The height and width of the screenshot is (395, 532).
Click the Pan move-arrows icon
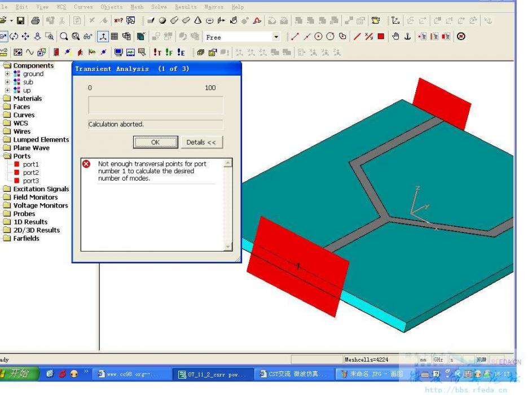25,36
